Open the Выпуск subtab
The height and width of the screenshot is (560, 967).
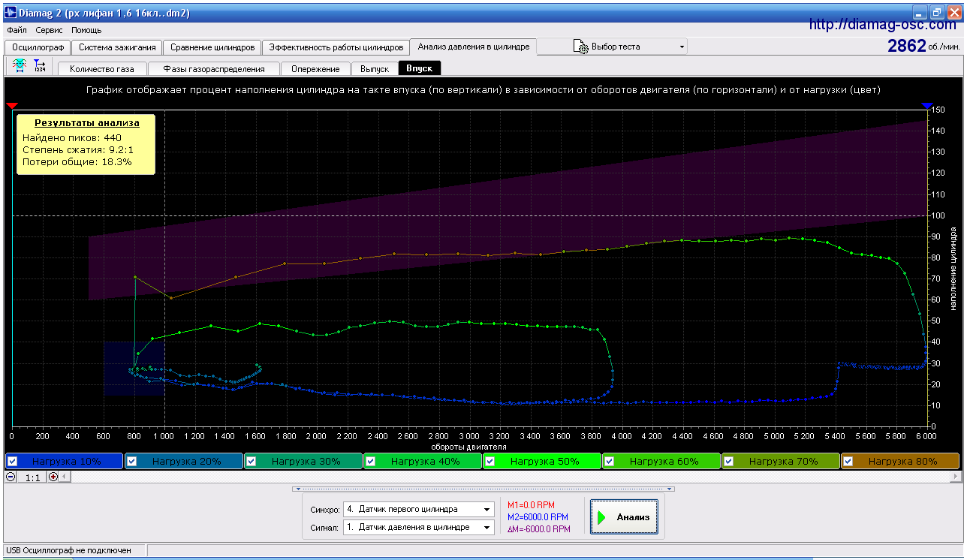point(375,68)
